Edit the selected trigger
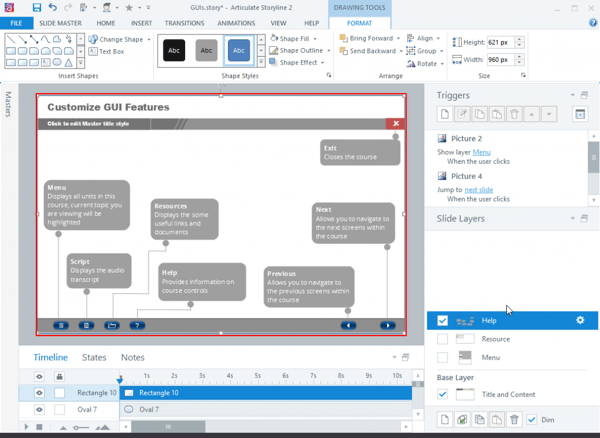Viewport: 600px width, 438px height. [462, 114]
